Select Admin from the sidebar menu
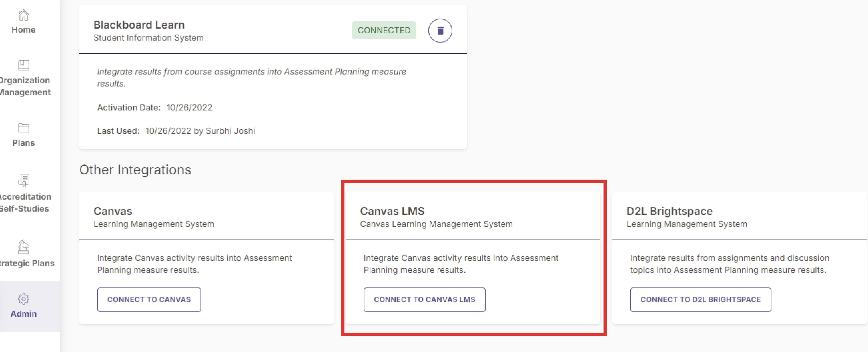Image resolution: width=868 pixels, height=352 pixels. click(23, 314)
